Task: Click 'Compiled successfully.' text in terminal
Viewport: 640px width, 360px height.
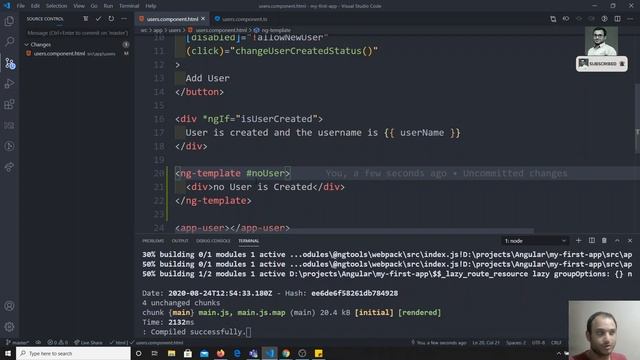Action: pyautogui.click(x=197, y=332)
